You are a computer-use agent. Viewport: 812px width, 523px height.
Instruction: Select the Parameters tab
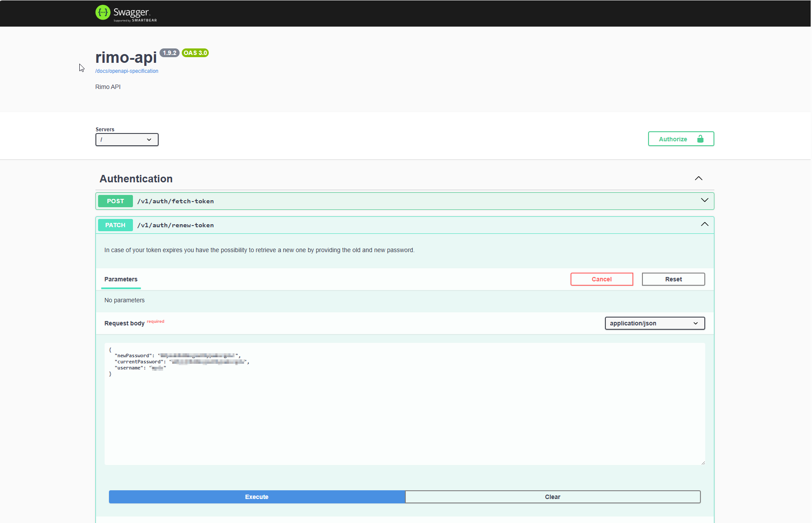pyautogui.click(x=121, y=279)
